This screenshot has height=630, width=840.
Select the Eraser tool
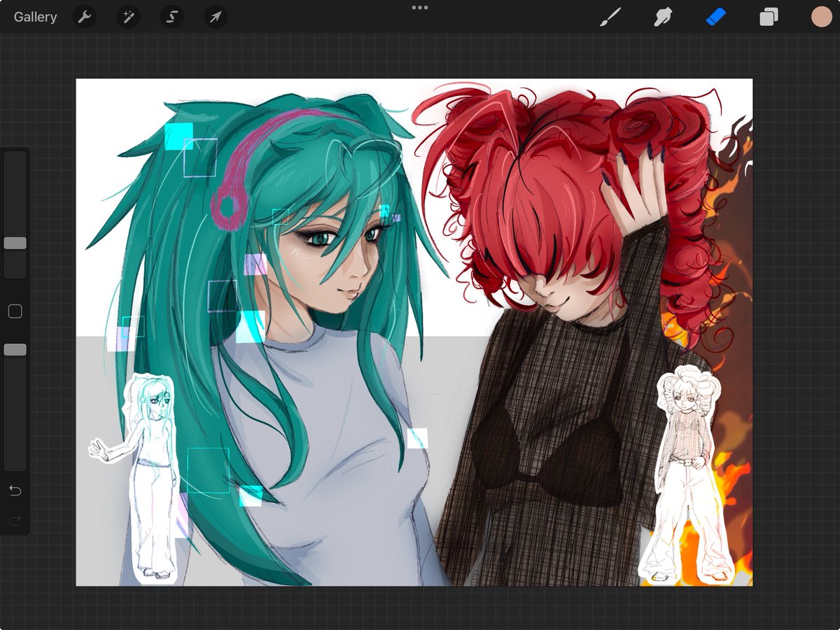716,17
